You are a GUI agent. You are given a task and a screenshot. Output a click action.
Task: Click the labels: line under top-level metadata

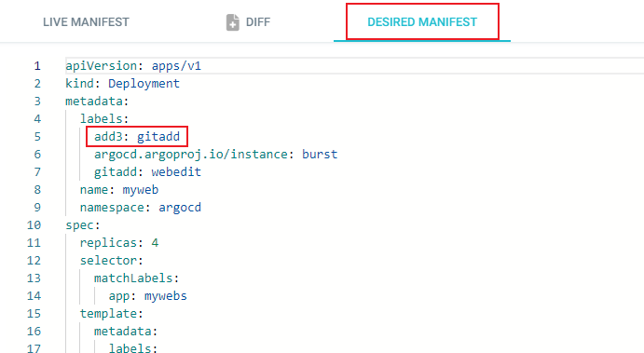[104, 118]
